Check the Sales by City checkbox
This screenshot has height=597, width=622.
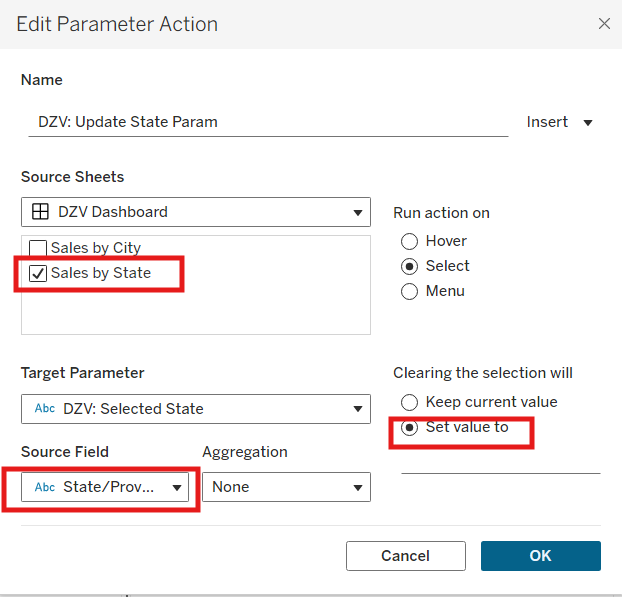(38, 248)
